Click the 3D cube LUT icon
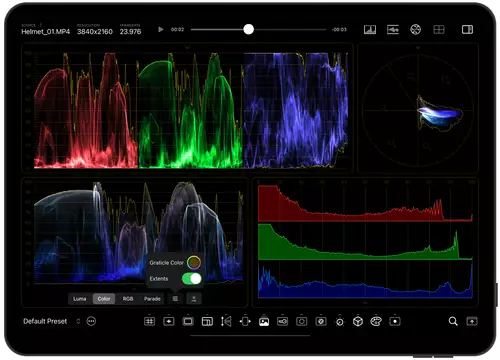500x360 pixels. click(358, 321)
